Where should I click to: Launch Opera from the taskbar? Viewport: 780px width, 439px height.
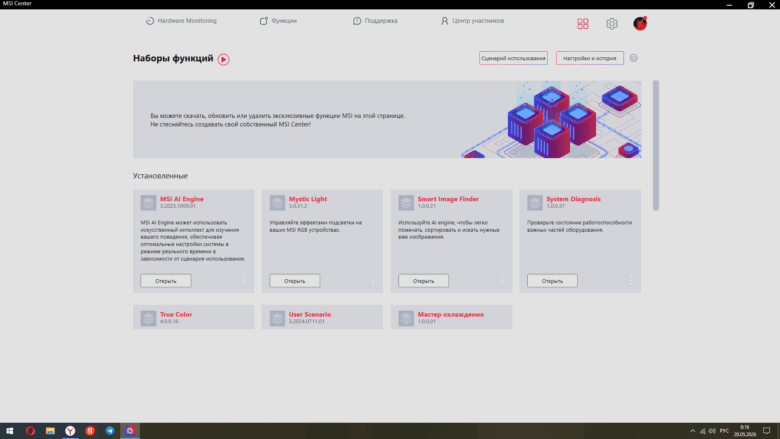point(30,431)
